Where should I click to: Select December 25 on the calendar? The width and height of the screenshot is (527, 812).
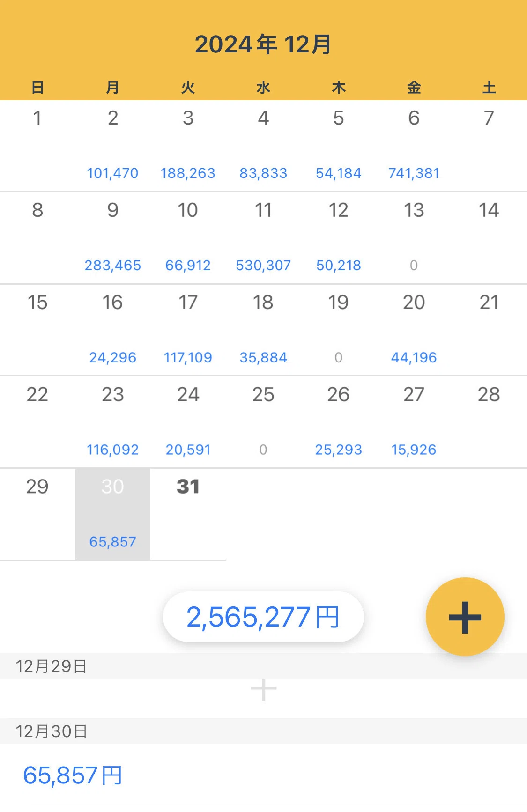point(263,422)
